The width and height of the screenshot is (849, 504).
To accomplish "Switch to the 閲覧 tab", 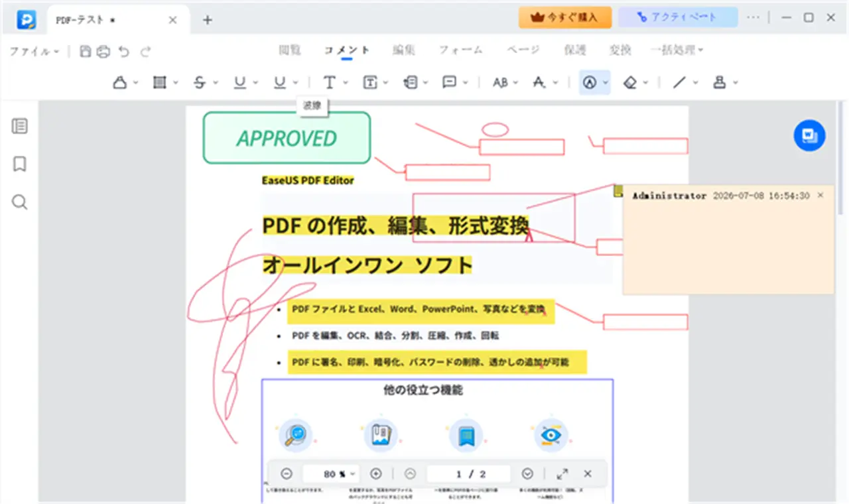I will click(x=290, y=50).
